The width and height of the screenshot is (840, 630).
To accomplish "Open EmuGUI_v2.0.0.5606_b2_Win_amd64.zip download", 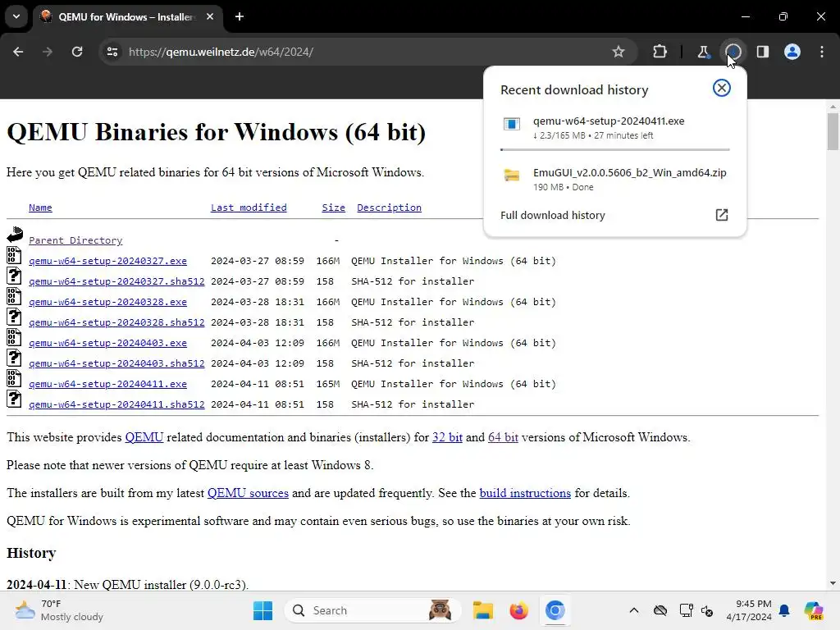I will pos(614,179).
